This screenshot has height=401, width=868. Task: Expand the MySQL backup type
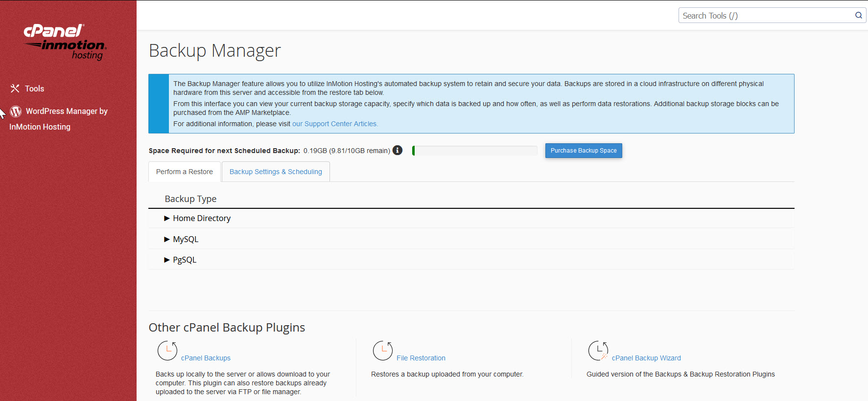tap(185, 239)
